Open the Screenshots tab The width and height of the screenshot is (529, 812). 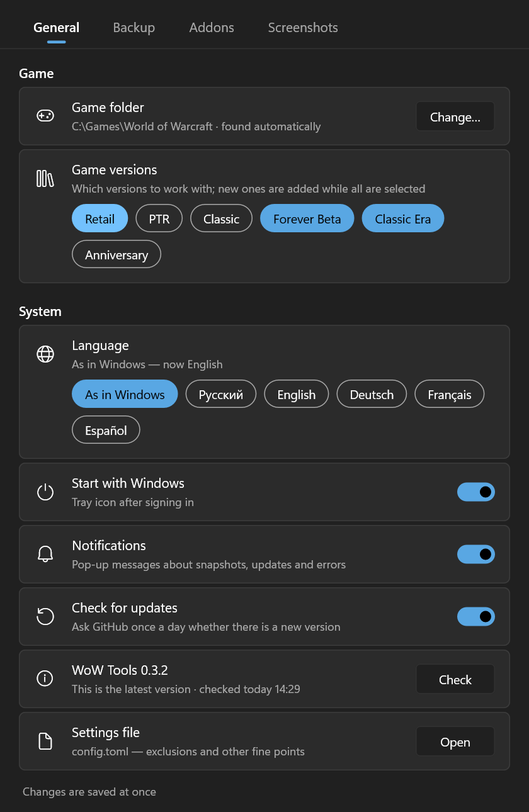coord(303,28)
